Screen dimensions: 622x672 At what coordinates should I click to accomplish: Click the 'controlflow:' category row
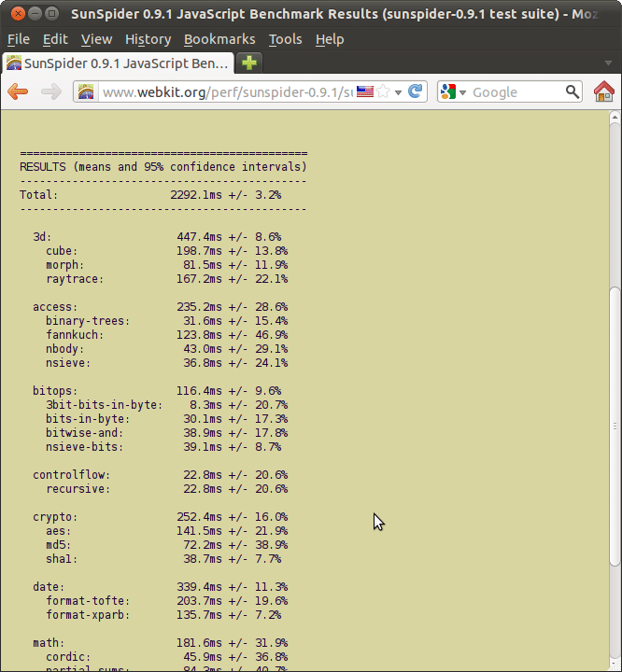[x=161, y=475]
